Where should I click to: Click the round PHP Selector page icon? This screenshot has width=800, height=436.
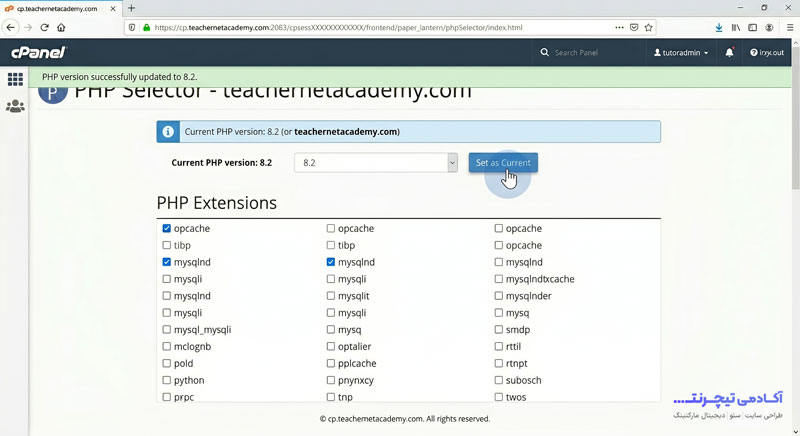(x=53, y=94)
